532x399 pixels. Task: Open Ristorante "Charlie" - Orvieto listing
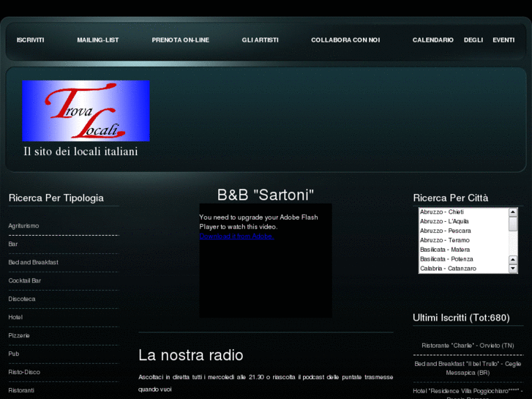coord(468,346)
